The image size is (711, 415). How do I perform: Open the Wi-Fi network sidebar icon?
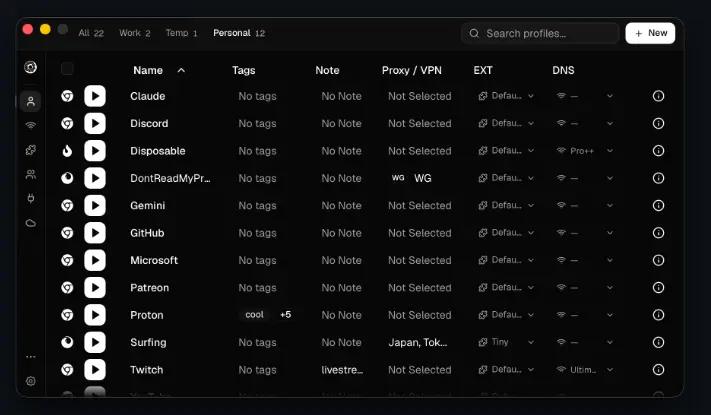pos(30,126)
